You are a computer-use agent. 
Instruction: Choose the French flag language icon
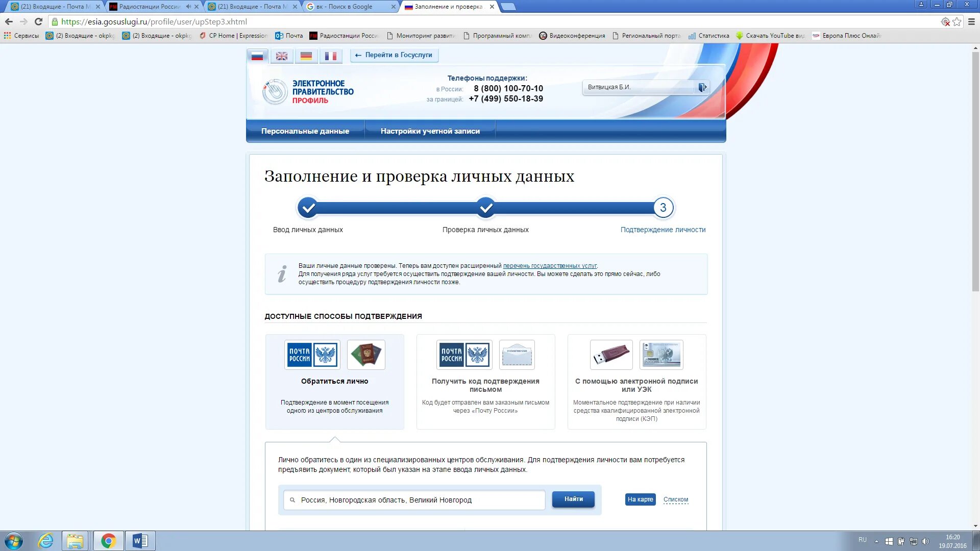tap(331, 56)
